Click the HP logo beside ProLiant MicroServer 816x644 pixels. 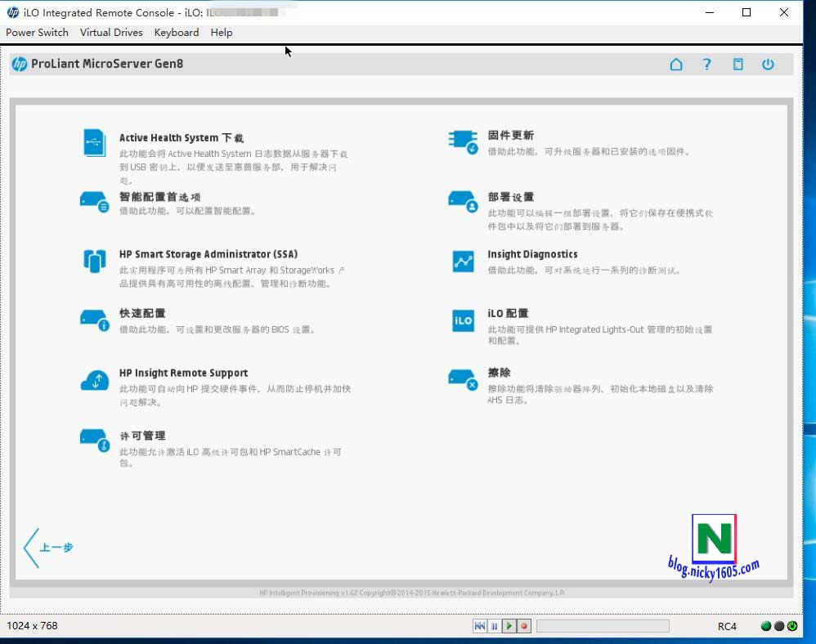(x=20, y=64)
